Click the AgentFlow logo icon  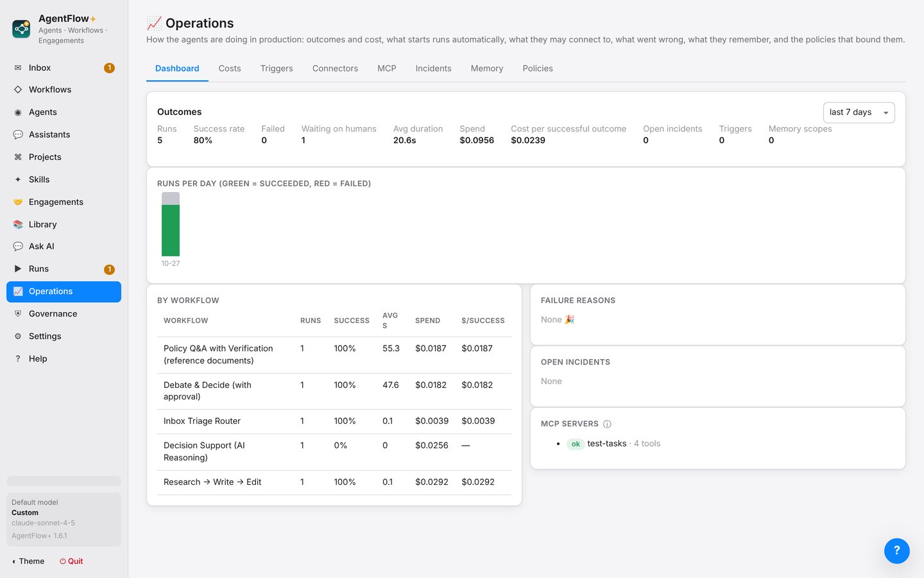pos(21,29)
